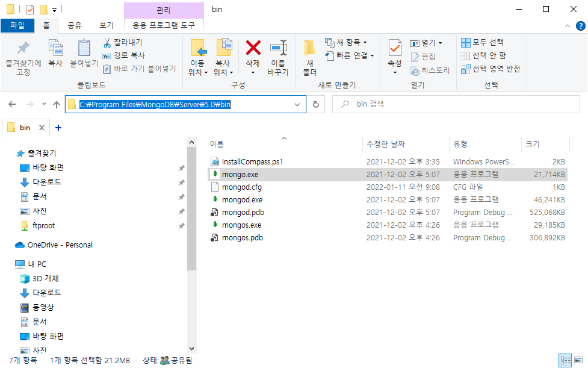Close the bin tab with X
588x368 pixels.
coord(42,128)
